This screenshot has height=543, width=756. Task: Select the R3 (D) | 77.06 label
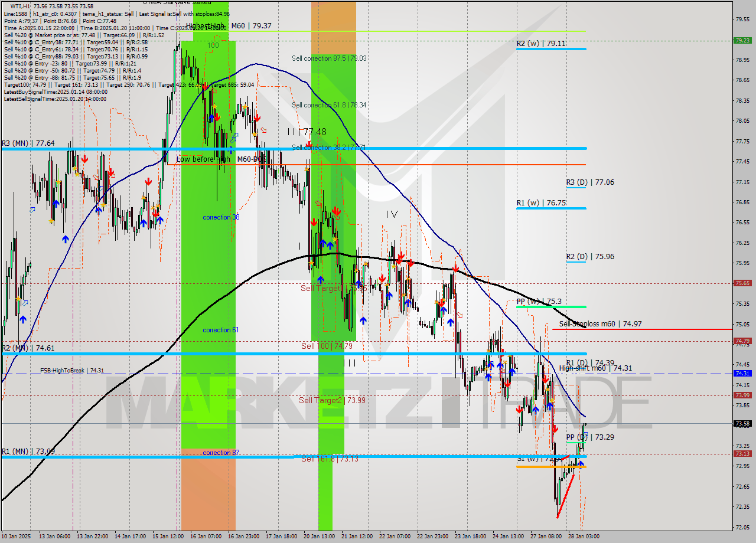(x=590, y=182)
